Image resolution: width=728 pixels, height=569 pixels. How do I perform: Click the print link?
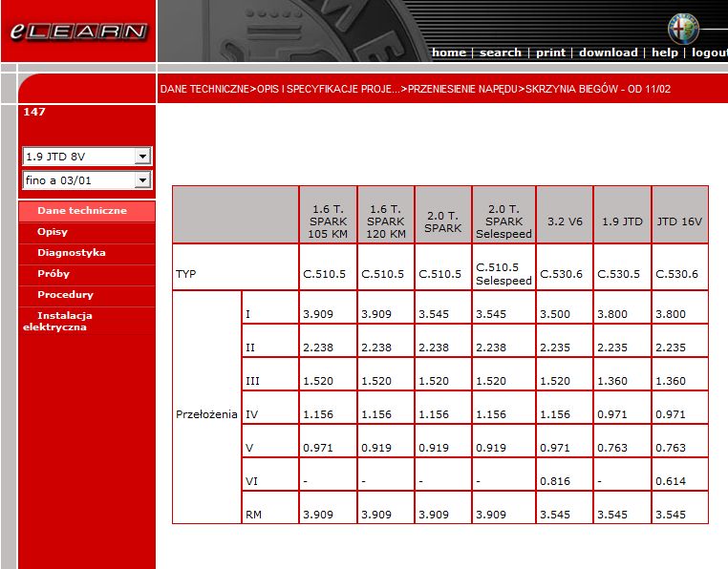550,53
